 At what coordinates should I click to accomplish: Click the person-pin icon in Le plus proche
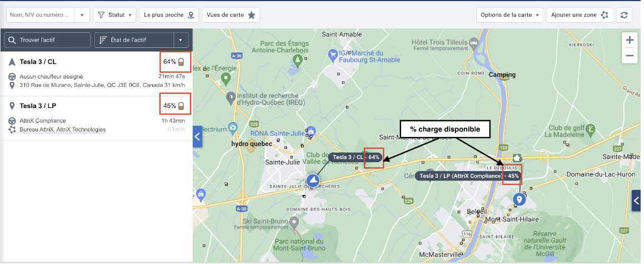[191, 15]
